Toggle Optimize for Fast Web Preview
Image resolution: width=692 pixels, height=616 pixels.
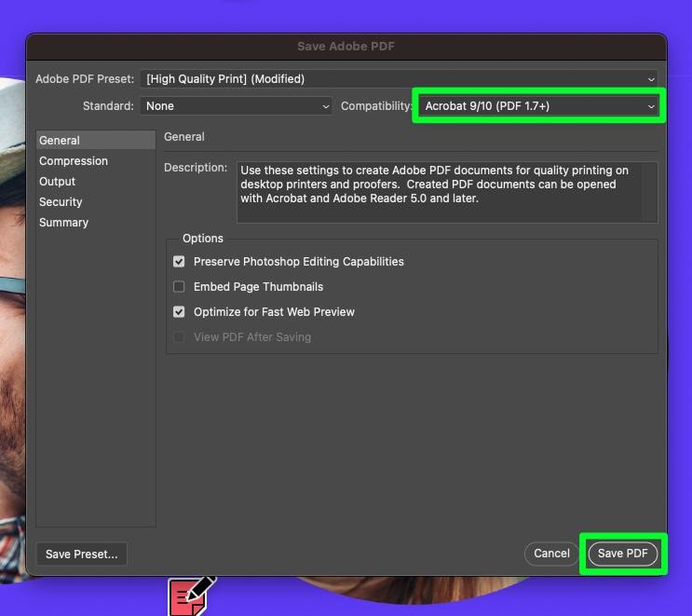tap(179, 312)
